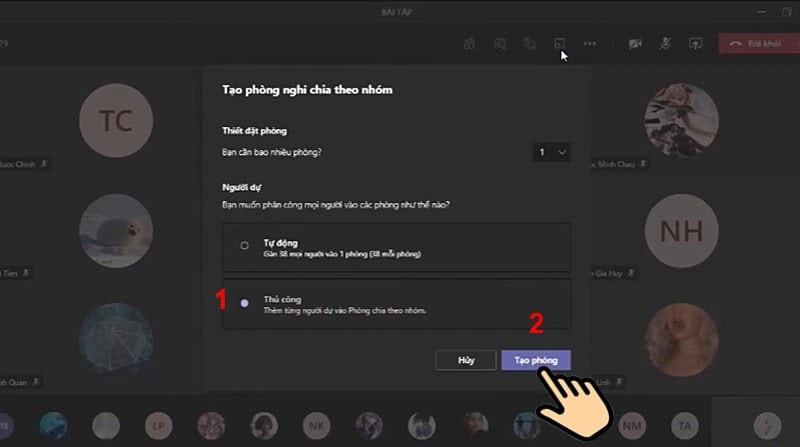The height and width of the screenshot is (447, 800).
Task: Restore the meeting window size
Action: [786, 11]
